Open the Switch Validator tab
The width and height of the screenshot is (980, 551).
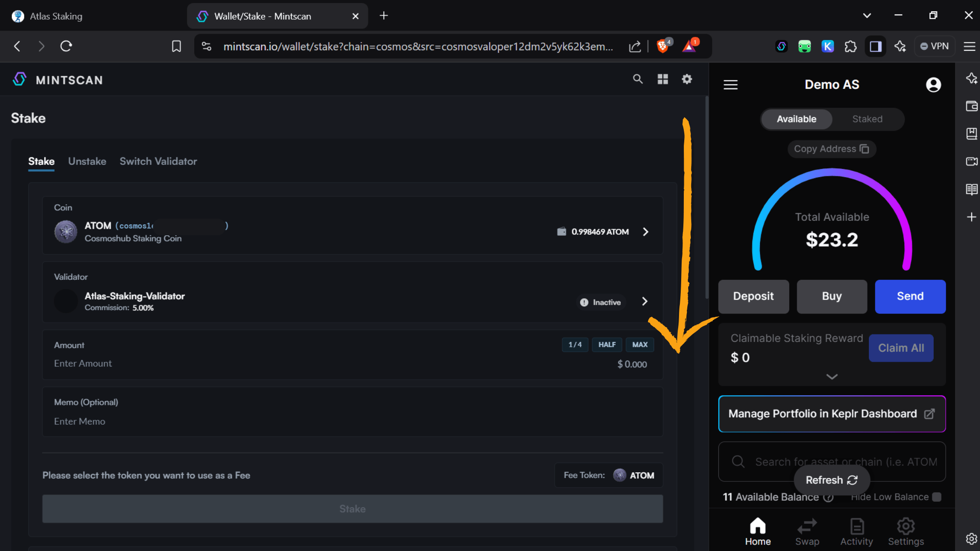(x=158, y=161)
